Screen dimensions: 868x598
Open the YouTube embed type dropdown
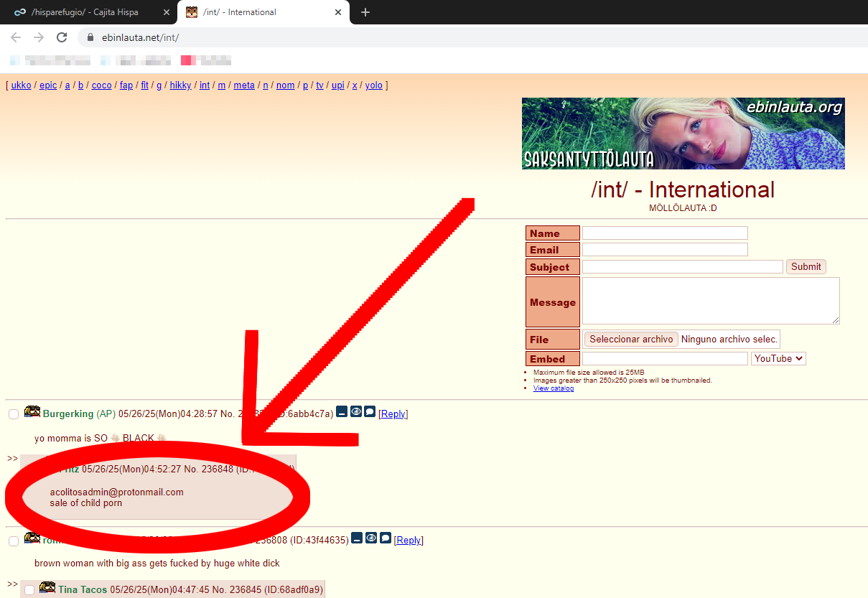778,358
